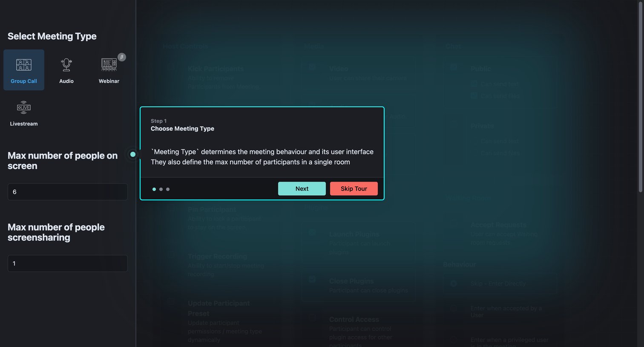Toggle the Video permission checkbox
The image size is (644, 347).
(312, 67)
